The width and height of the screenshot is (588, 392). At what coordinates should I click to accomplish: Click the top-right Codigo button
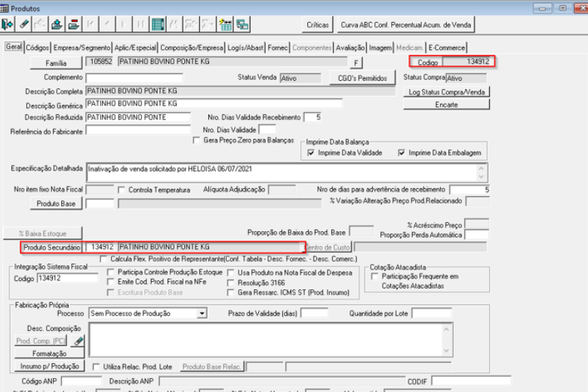click(427, 62)
